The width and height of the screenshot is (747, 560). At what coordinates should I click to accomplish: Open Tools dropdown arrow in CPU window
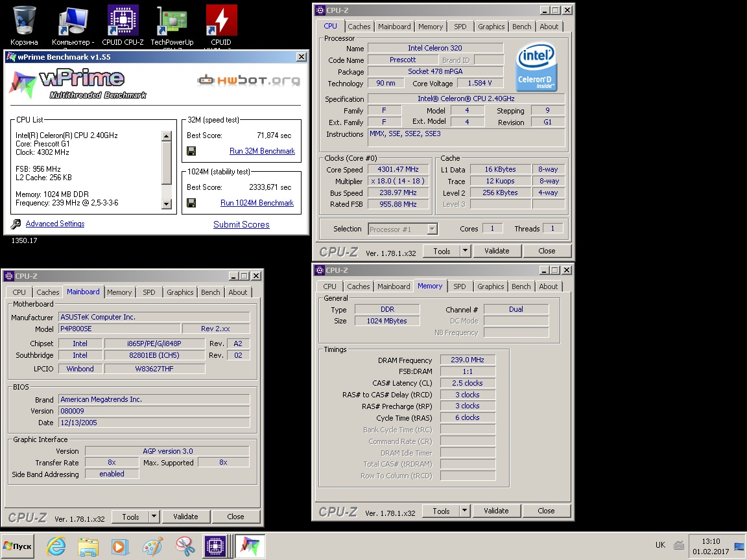(465, 251)
